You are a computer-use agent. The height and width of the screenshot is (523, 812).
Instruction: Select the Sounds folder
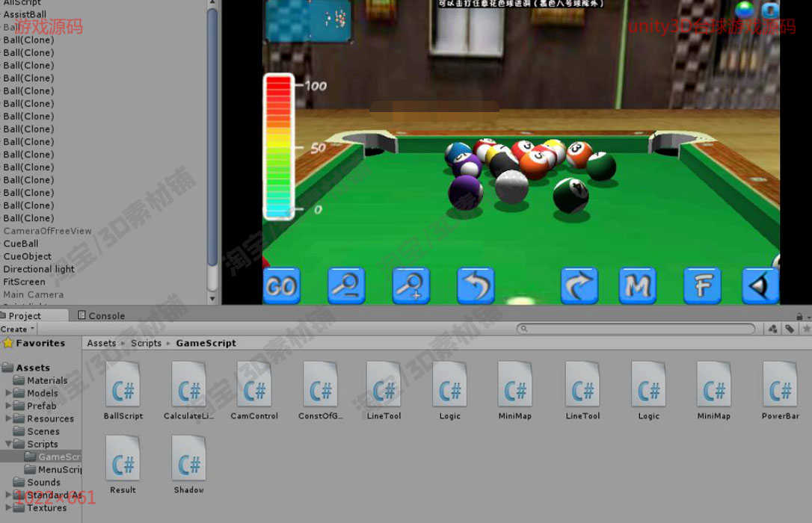pyautogui.click(x=37, y=482)
